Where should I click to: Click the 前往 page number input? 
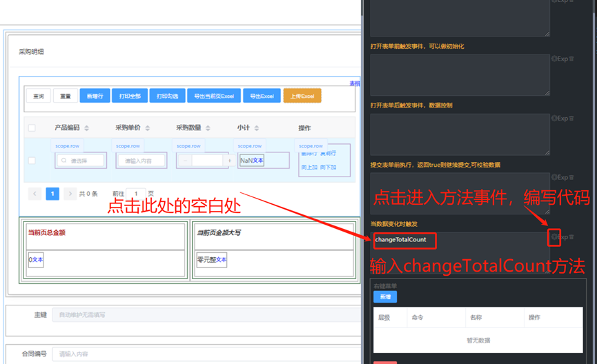point(136,194)
